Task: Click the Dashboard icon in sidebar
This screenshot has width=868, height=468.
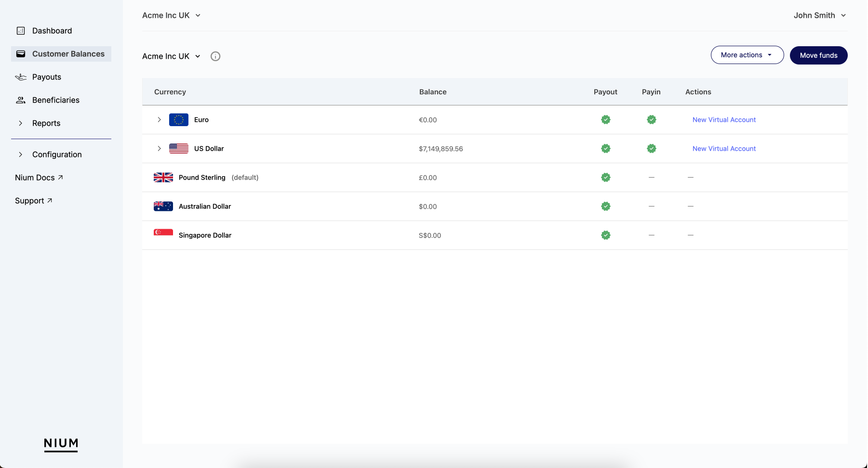Action: click(21, 31)
